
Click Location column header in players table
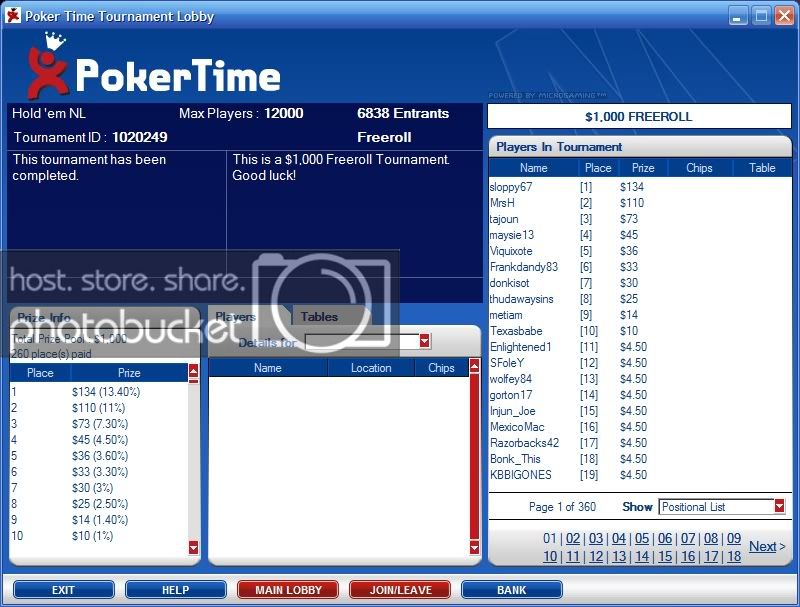point(371,368)
